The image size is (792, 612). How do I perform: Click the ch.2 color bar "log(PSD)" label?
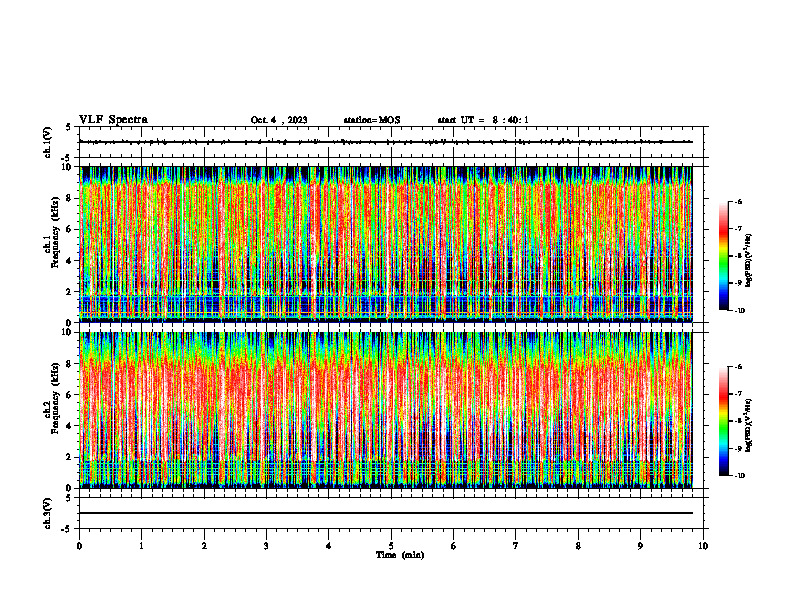749,425
